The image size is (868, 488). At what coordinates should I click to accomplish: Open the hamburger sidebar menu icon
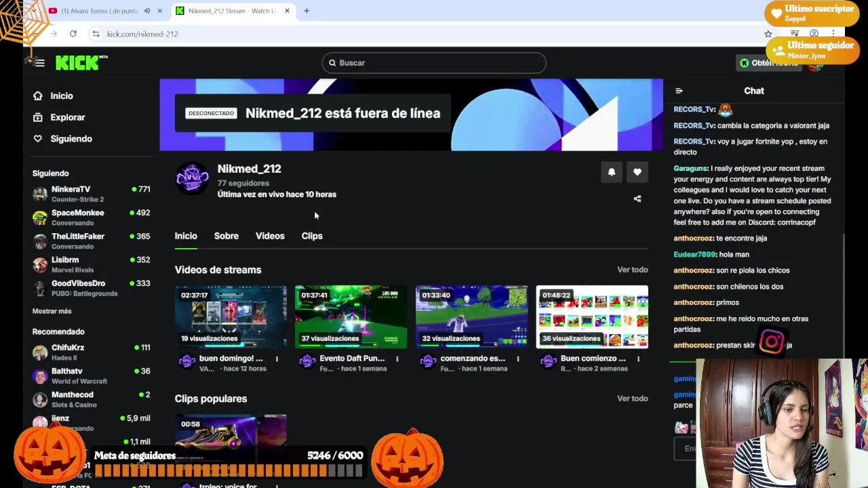40,63
